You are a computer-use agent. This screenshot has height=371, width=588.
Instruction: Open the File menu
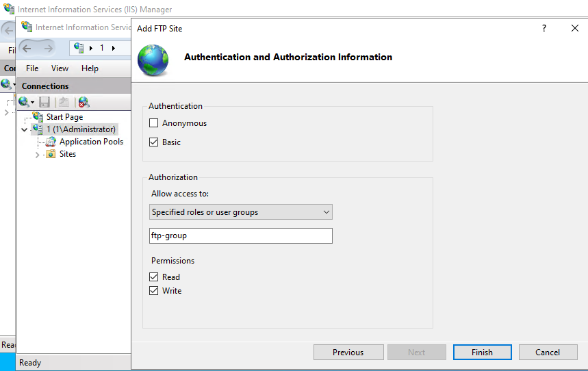[x=32, y=68]
